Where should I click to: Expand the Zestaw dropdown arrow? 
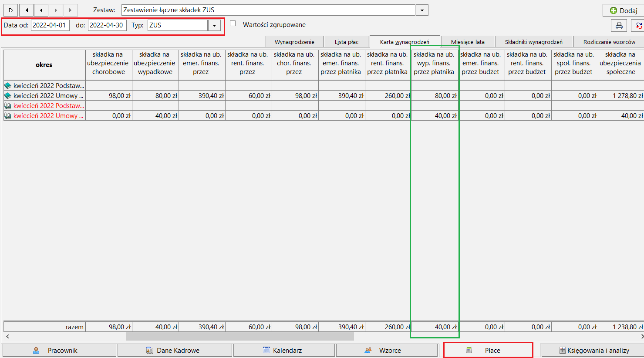[x=422, y=10]
